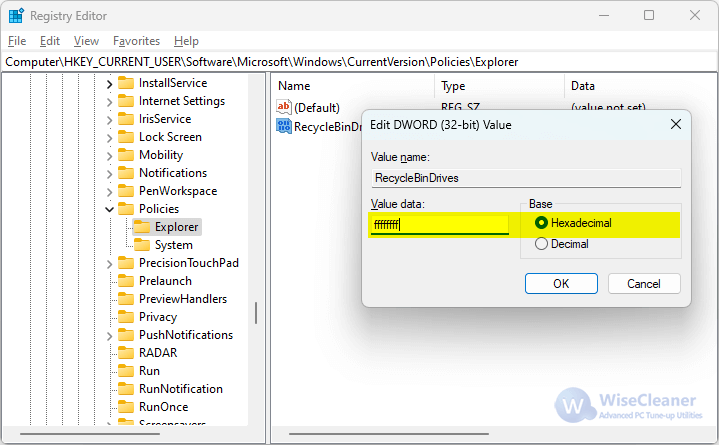
Task: Select the Explorer folder icon
Action: coord(142,227)
